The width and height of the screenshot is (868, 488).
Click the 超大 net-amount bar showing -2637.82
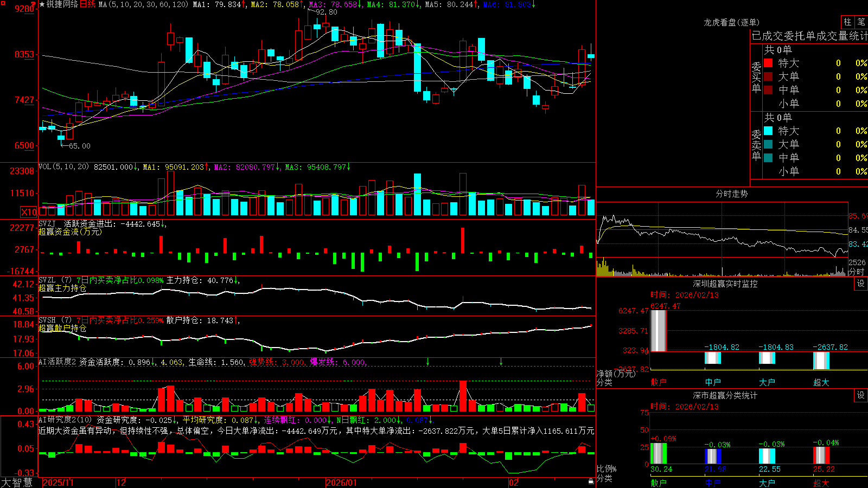(x=821, y=361)
